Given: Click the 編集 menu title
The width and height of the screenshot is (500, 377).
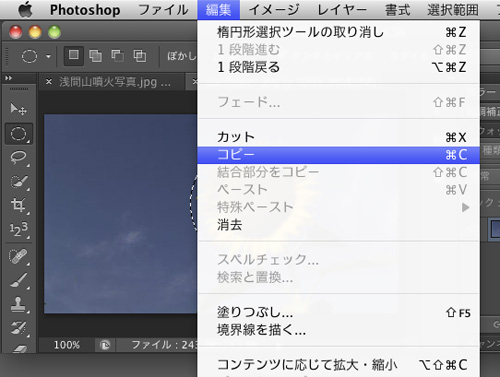Looking at the screenshot, I should click(x=218, y=10).
